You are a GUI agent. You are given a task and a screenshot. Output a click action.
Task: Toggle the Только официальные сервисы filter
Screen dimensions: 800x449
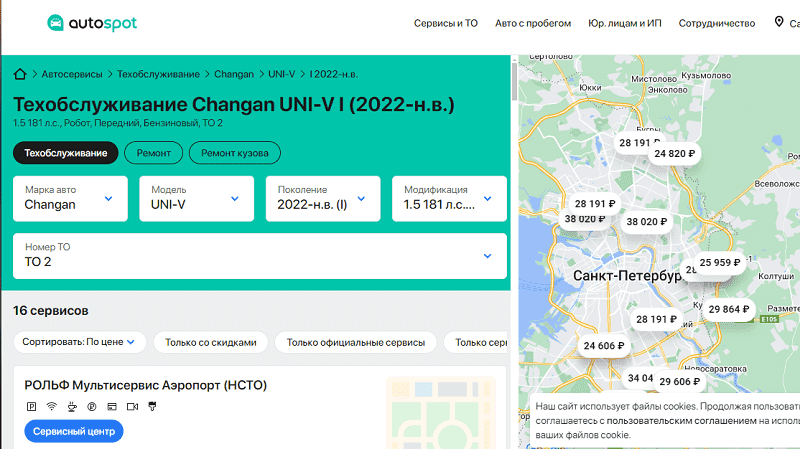pos(356,342)
